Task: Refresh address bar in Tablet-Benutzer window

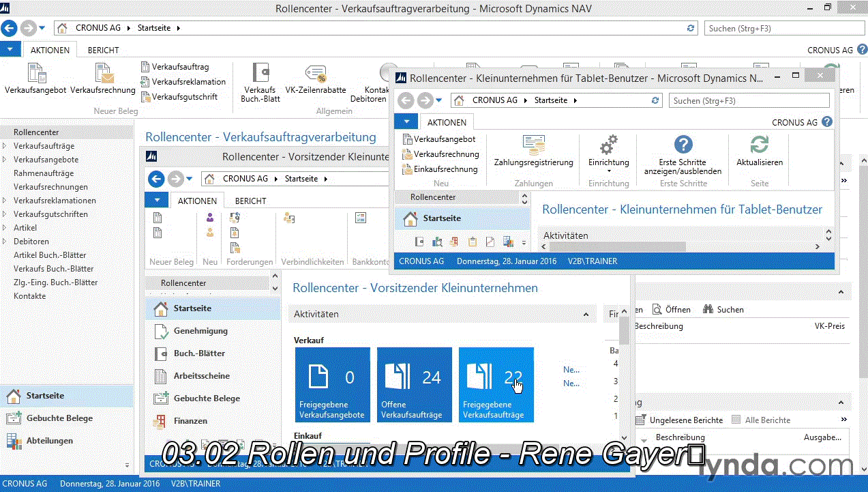Action: (x=656, y=100)
